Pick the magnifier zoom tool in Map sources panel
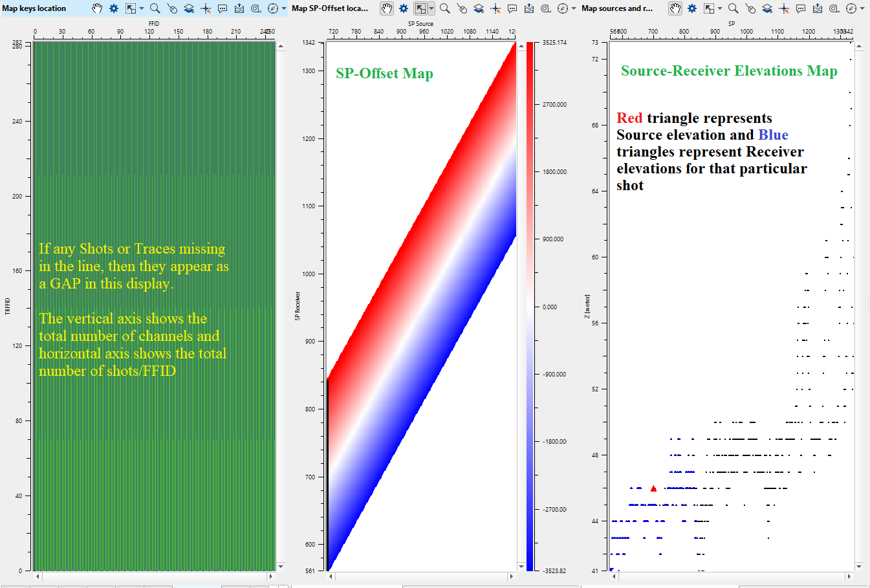The height and width of the screenshot is (588, 870). 734,8
